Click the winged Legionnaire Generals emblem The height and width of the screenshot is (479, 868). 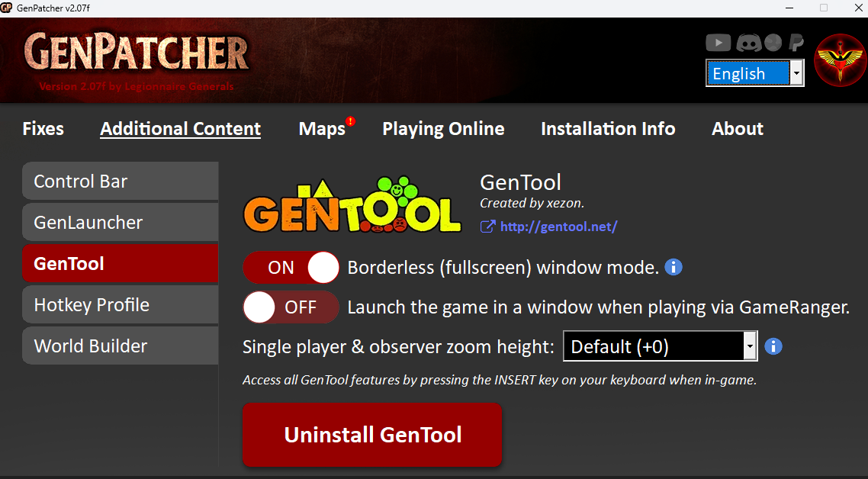[x=841, y=59]
